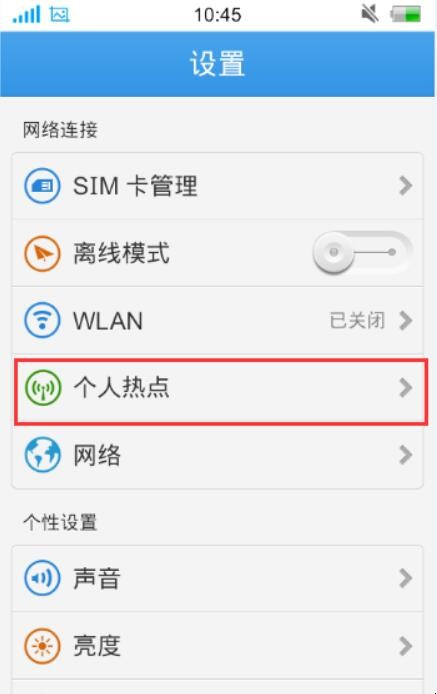Screen dimensions: 437x694
Task: Tap the WLAN wifi icon
Action: coord(42,320)
